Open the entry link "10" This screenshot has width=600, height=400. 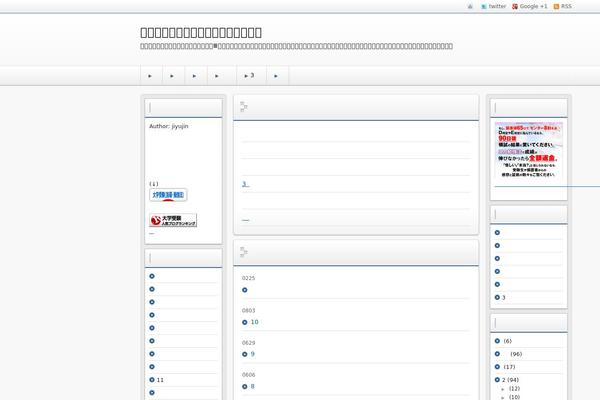[254, 322]
